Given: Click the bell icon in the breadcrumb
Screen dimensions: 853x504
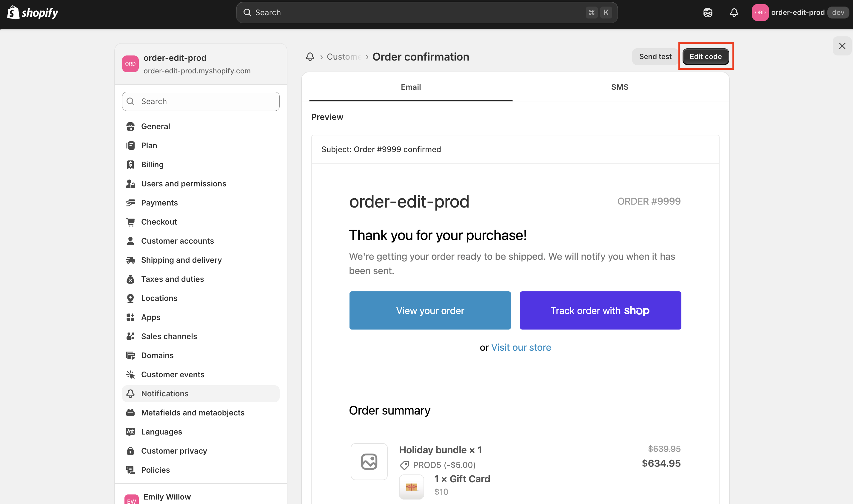Looking at the screenshot, I should (x=310, y=57).
